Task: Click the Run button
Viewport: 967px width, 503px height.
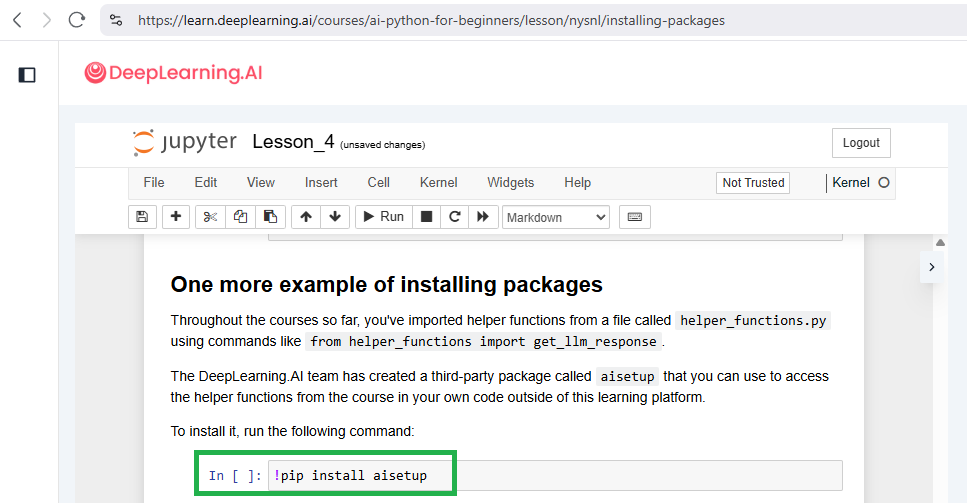Action: click(382, 217)
